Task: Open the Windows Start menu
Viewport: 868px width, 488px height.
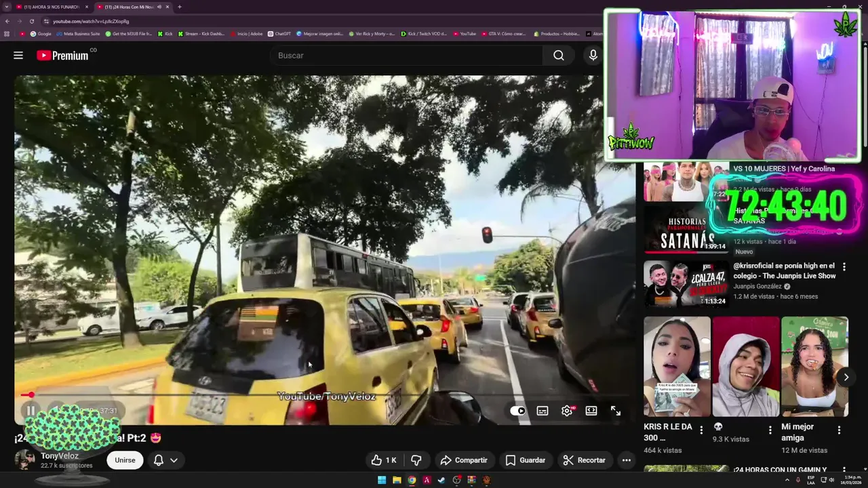Action: (x=382, y=480)
